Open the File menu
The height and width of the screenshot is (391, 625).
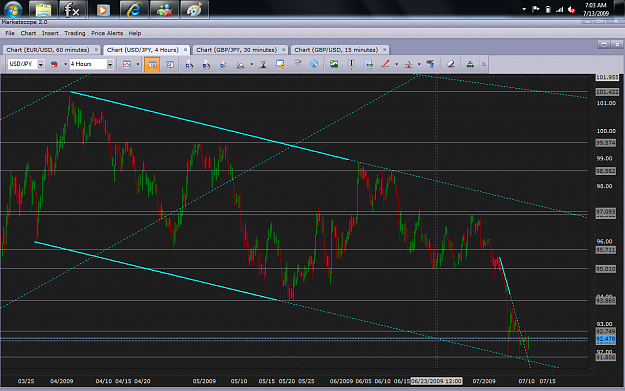[10, 33]
